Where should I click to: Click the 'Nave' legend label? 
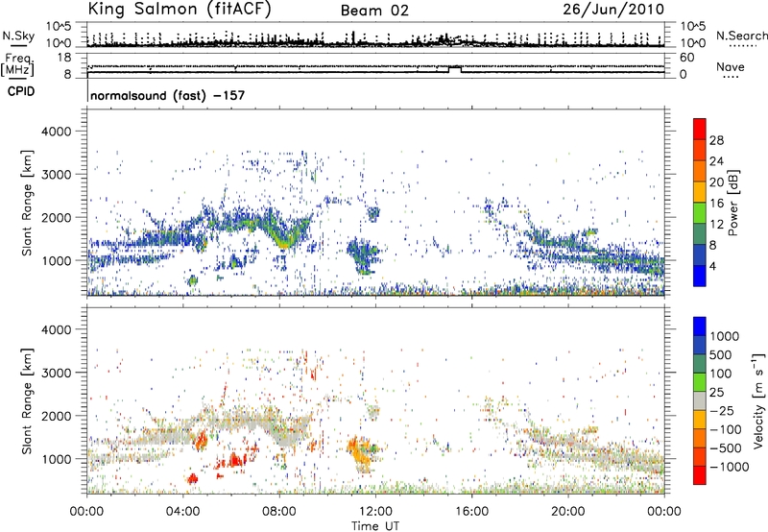coord(730,66)
